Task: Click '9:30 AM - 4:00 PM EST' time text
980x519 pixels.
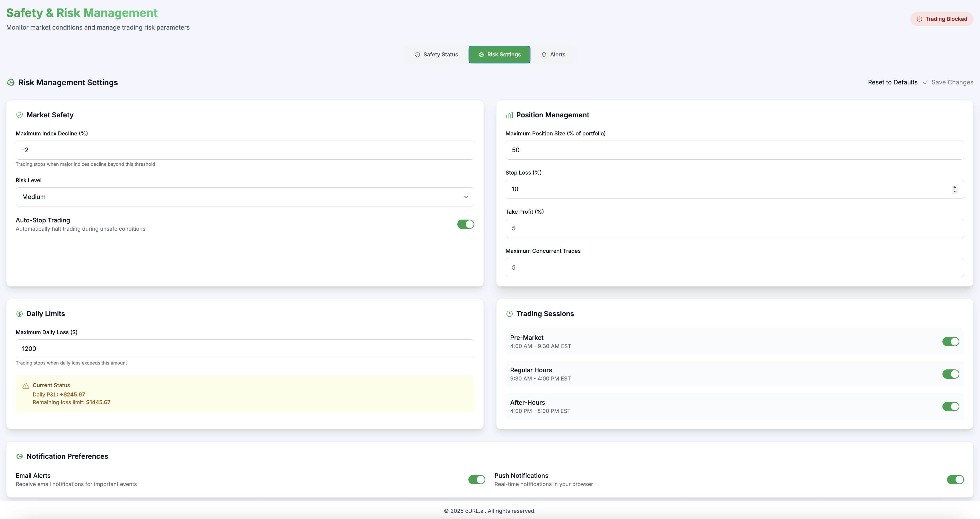Action: click(x=540, y=379)
